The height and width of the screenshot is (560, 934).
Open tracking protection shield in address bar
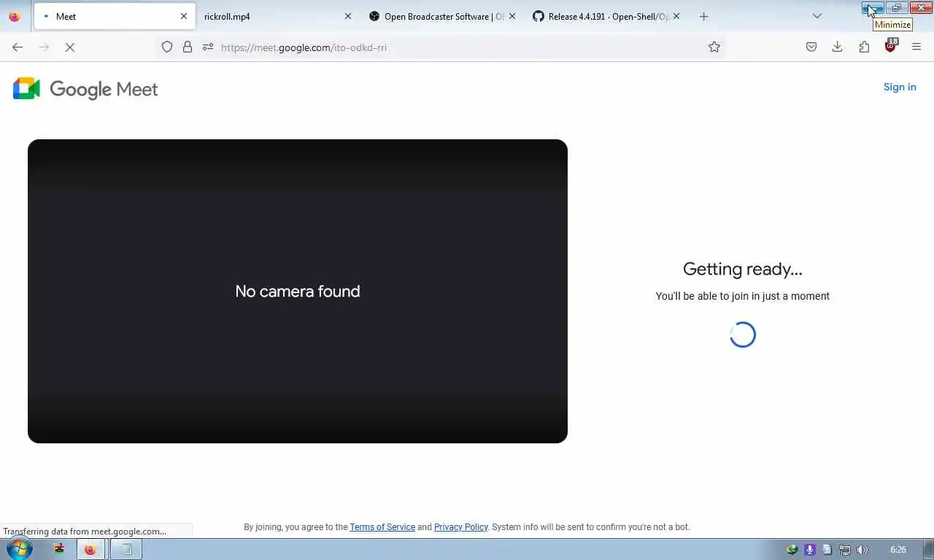tap(167, 47)
